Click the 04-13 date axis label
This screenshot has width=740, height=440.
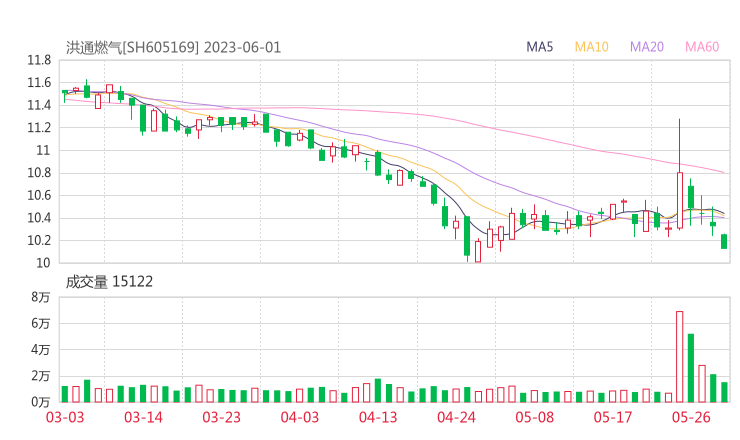pyautogui.click(x=378, y=417)
